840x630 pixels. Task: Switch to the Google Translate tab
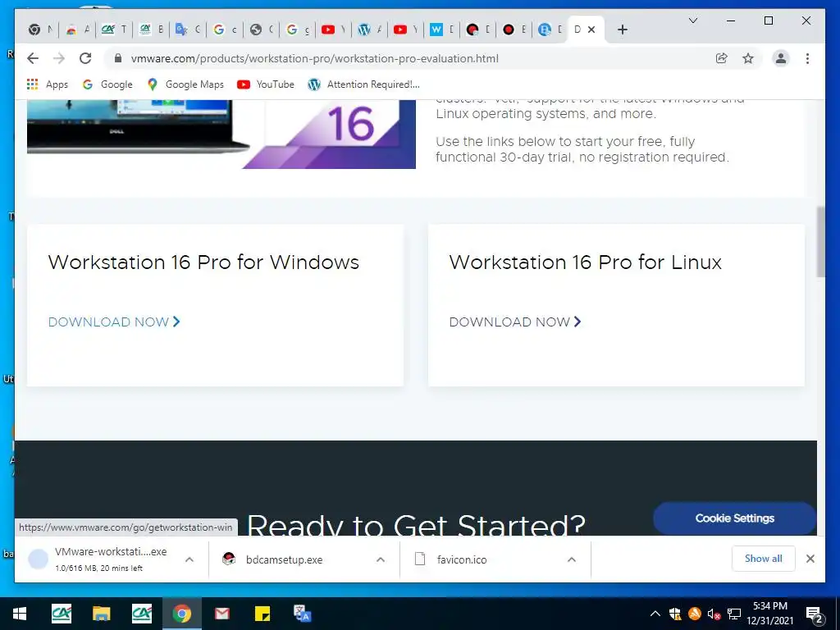click(187, 30)
